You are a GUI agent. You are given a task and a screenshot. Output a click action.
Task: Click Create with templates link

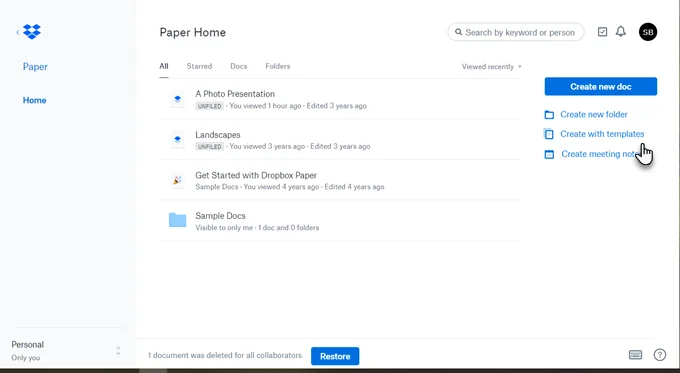[602, 134]
